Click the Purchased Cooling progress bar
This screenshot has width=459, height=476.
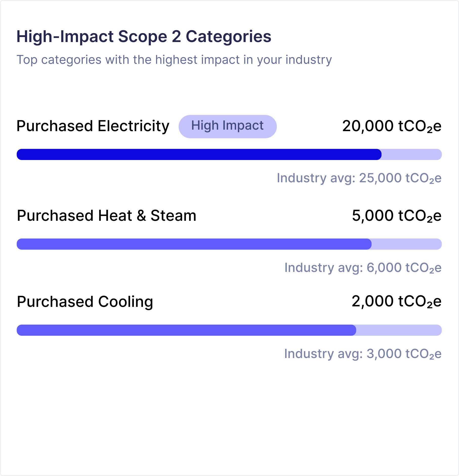tap(229, 330)
